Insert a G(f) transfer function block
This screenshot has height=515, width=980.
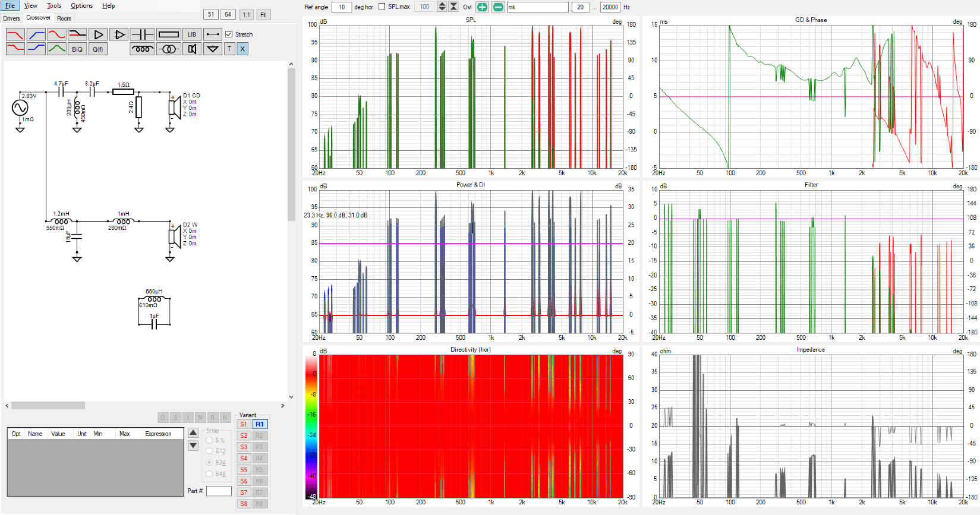pos(98,49)
